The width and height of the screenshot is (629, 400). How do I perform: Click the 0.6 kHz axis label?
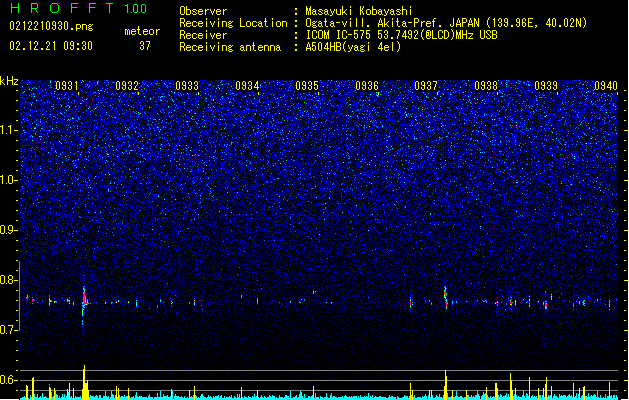[x=9, y=380]
